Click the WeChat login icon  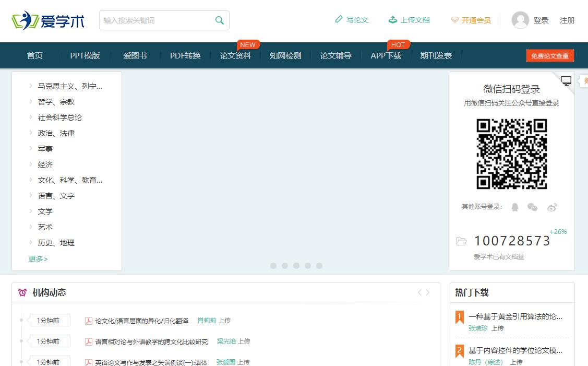pos(532,207)
